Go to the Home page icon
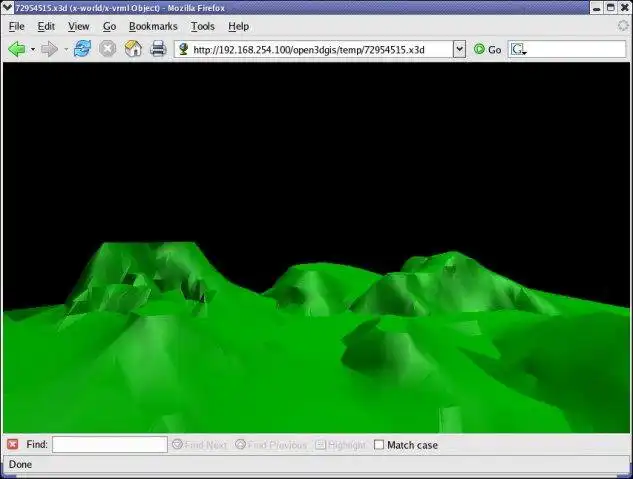 click(x=133, y=49)
